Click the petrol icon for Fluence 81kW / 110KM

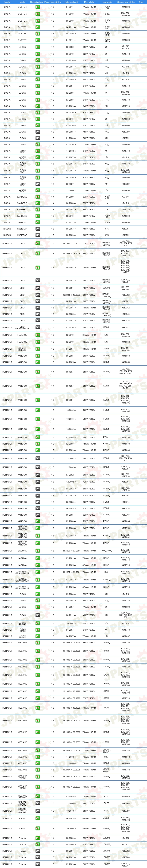(x=38, y=335)
